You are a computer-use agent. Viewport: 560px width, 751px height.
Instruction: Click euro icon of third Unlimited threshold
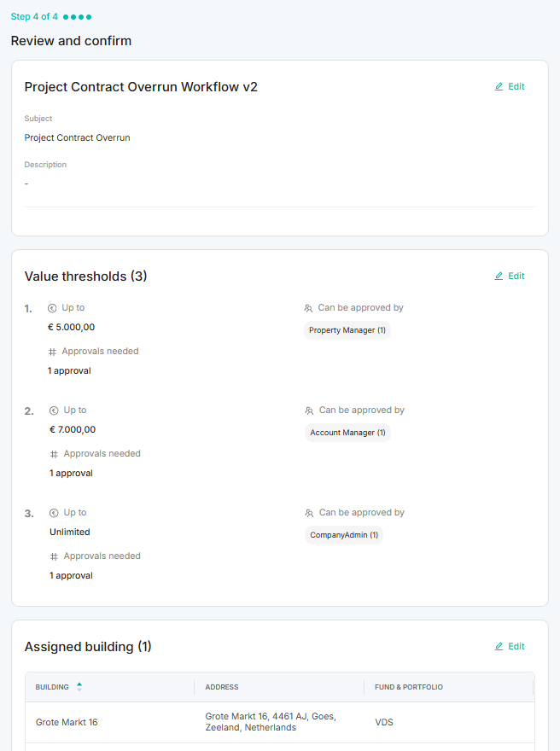pyautogui.click(x=54, y=513)
